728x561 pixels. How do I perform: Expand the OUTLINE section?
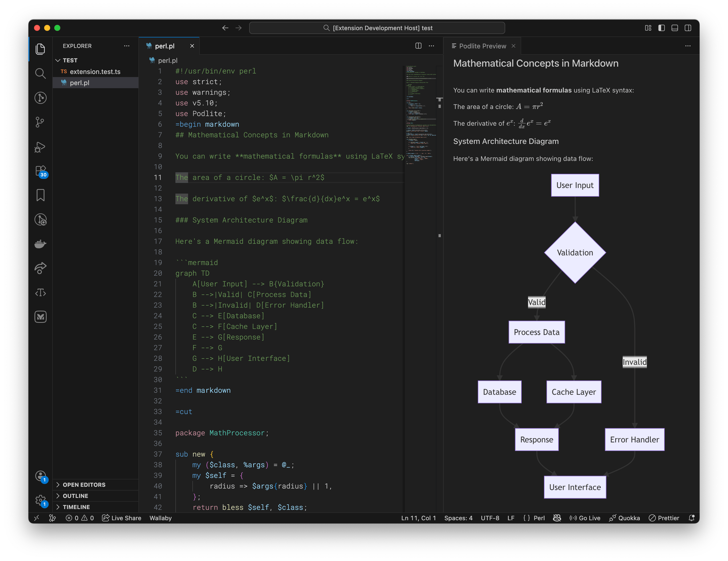[x=76, y=496]
